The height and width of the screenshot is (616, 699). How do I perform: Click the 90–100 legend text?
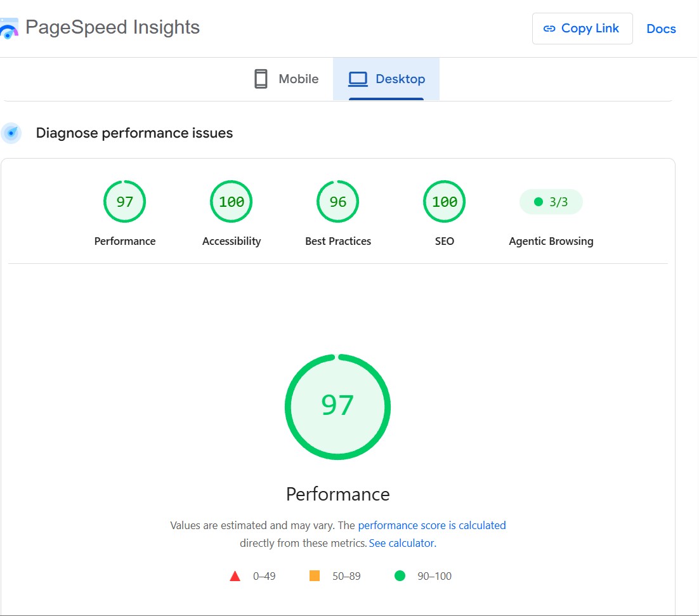pyautogui.click(x=434, y=576)
